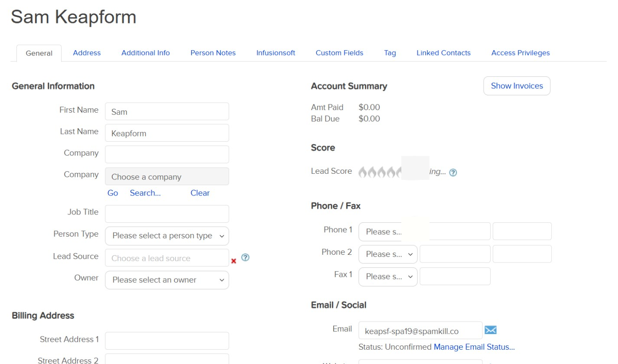This screenshot has height=364, width=618.
Task: Click the General Information heading
Action: pos(53,86)
